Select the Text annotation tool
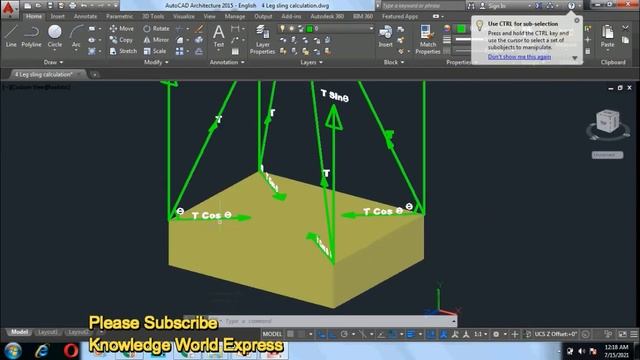Image resolution: width=640 pixels, height=360 pixels. click(219, 36)
